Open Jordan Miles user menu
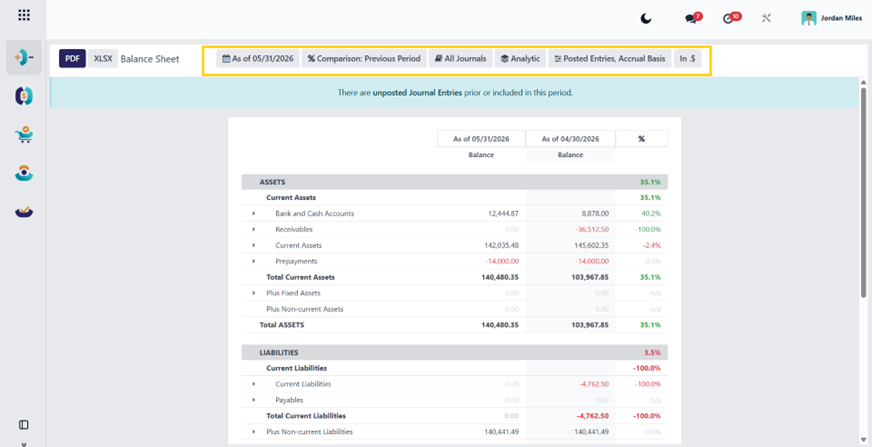This screenshot has width=872, height=447. pyautogui.click(x=831, y=18)
